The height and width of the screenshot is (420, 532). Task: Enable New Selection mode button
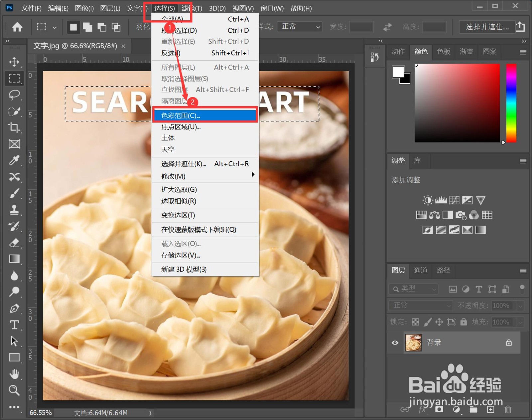click(73, 27)
